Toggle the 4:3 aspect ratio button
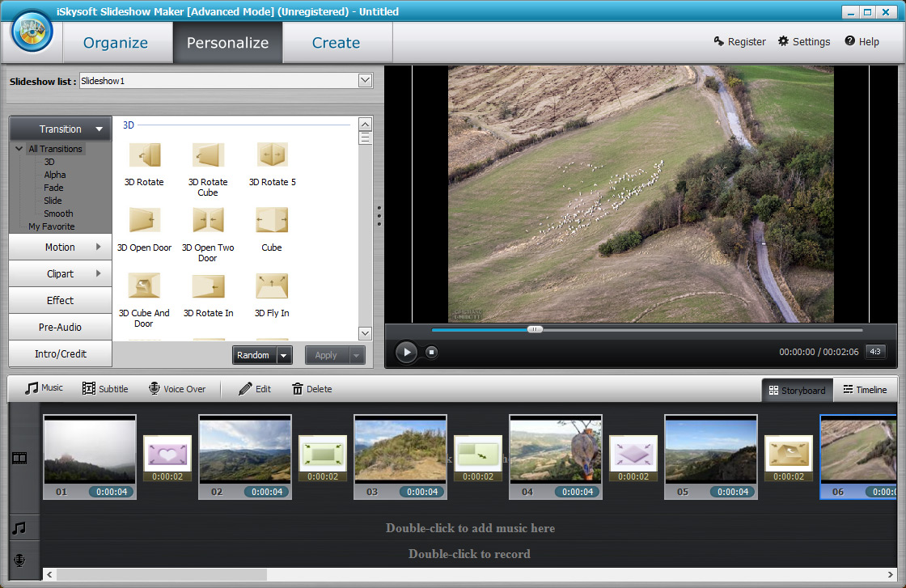Image resolution: width=906 pixels, height=588 pixels. pos(874,352)
